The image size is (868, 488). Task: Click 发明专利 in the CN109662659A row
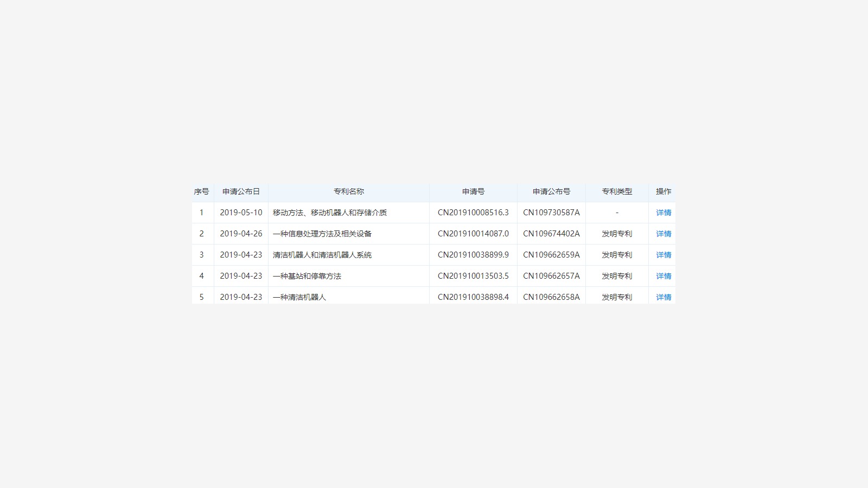(617, 255)
